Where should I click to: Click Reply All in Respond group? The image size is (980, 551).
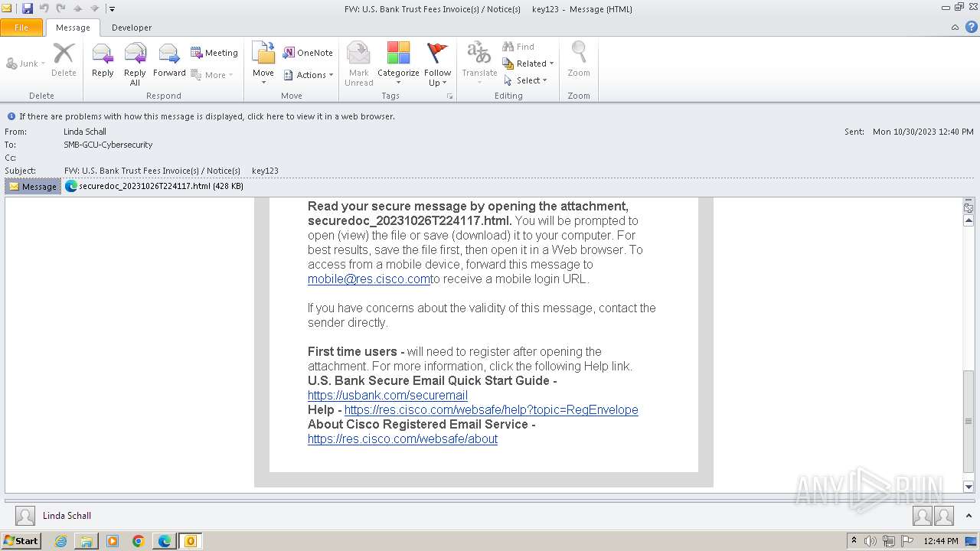(x=135, y=64)
